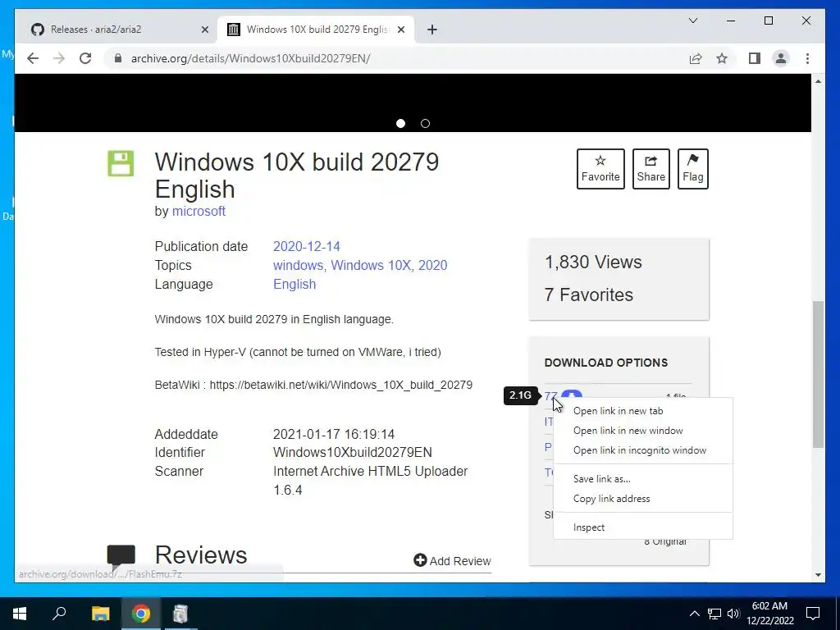840x630 pixels.
Task: Click the page vertical scrollbar thumb
Action: pos(818,374)
